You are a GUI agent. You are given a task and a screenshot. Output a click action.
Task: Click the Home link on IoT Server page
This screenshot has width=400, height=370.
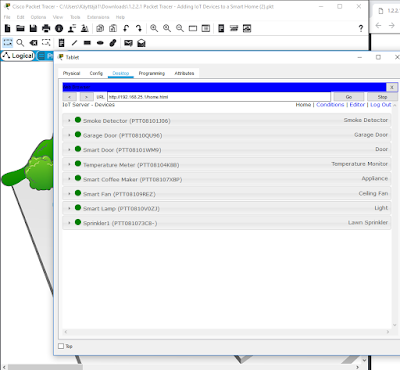(x=303, y=105)
